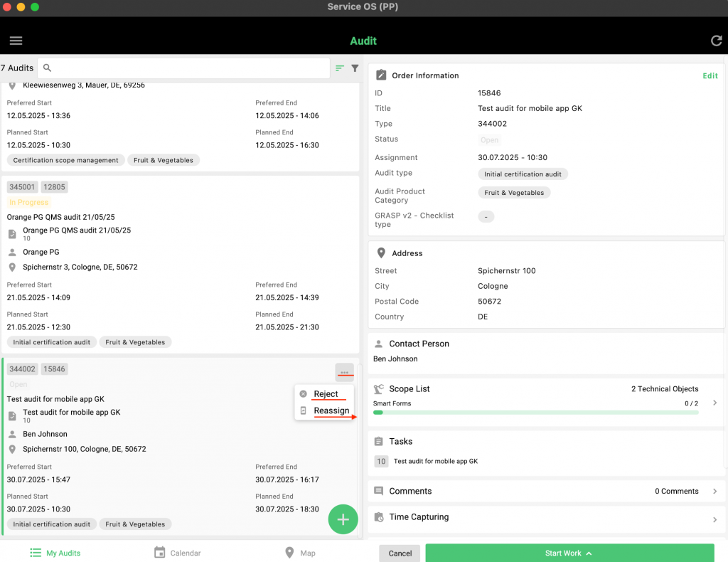The width and height of the screenshot is (728, 562).
Task: Expand the Comments section chevron
Action: pyautogui.click(x=714, y=491)
